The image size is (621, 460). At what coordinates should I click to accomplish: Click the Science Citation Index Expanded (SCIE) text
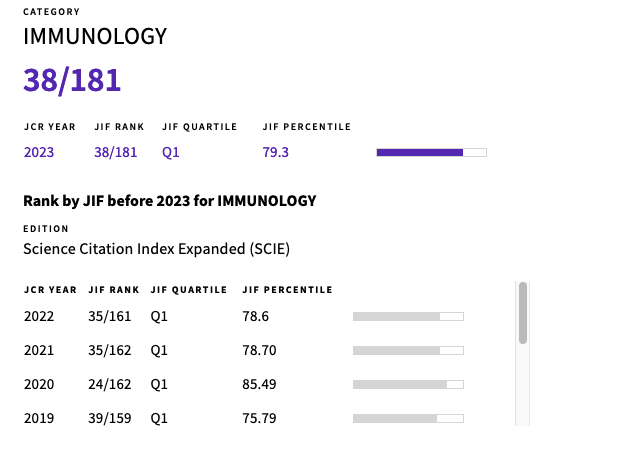pyautogui.click(x=156, y=249)
